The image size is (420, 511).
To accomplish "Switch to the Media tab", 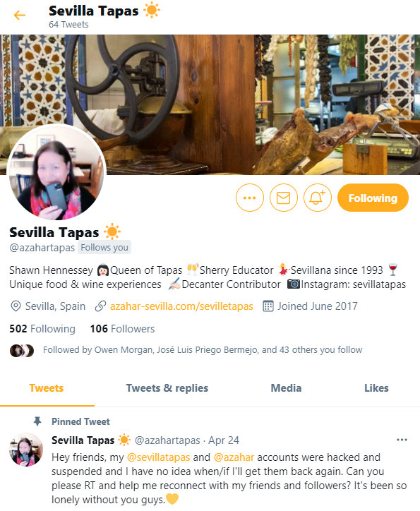I will (286, 388).
